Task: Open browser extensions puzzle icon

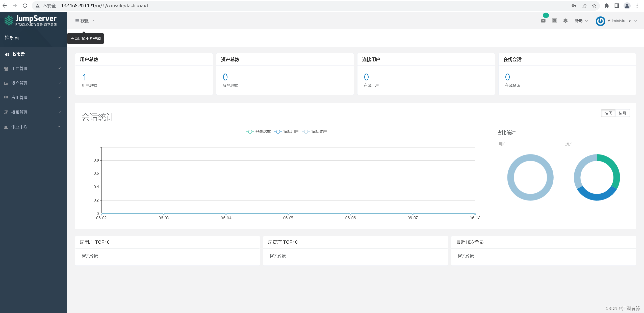Action: tap(607, 6)
